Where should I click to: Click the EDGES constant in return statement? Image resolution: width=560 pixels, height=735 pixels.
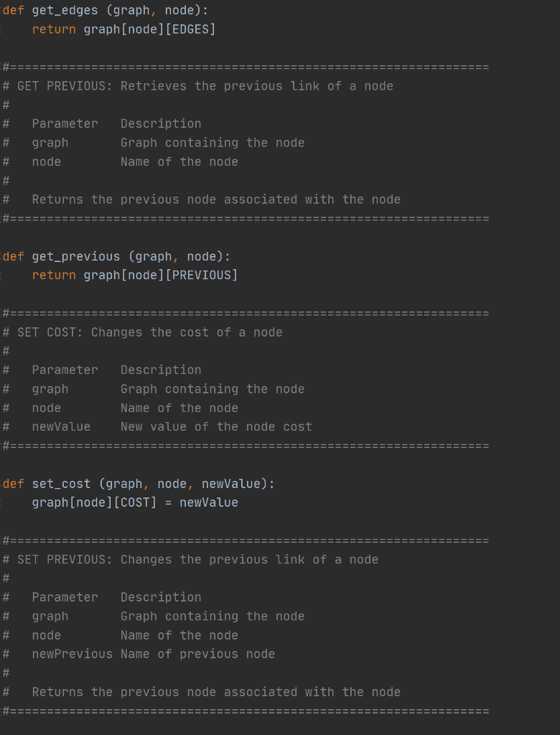click(x=190, y=29)
